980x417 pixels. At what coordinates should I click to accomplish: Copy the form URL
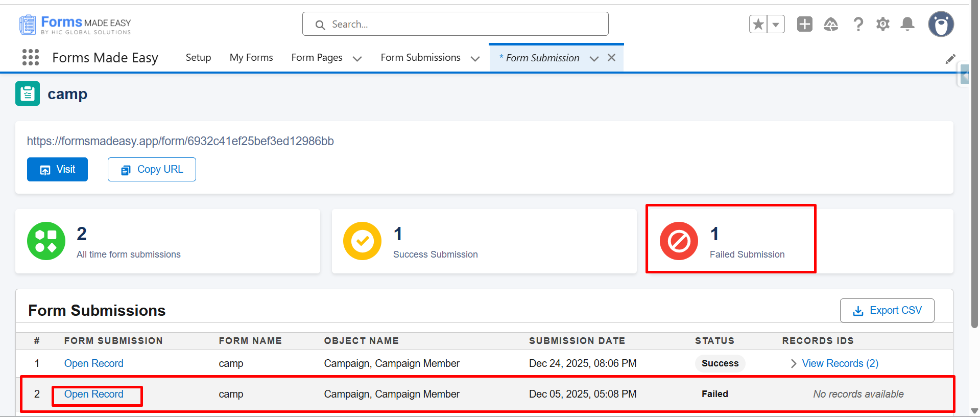[x=152, y=169]
